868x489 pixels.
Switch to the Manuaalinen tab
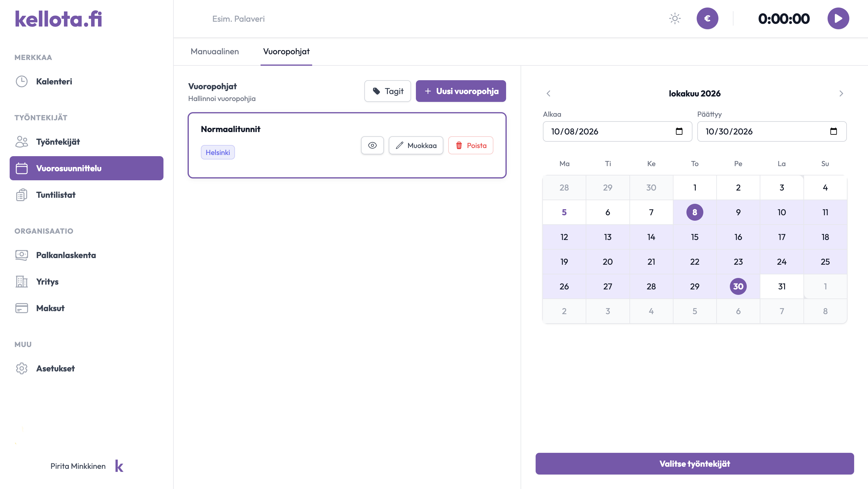(215, 51)
